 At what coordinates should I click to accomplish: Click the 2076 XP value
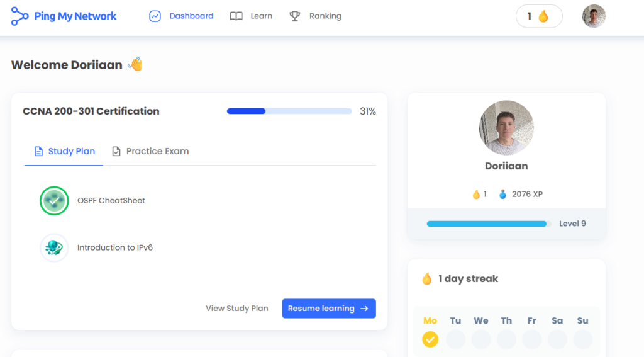coord(528,194)
